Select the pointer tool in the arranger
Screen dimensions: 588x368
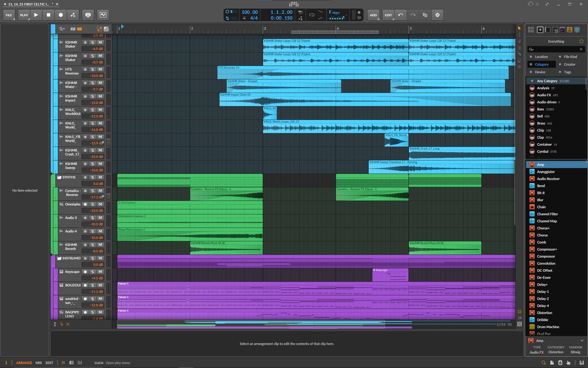point(519,28)
